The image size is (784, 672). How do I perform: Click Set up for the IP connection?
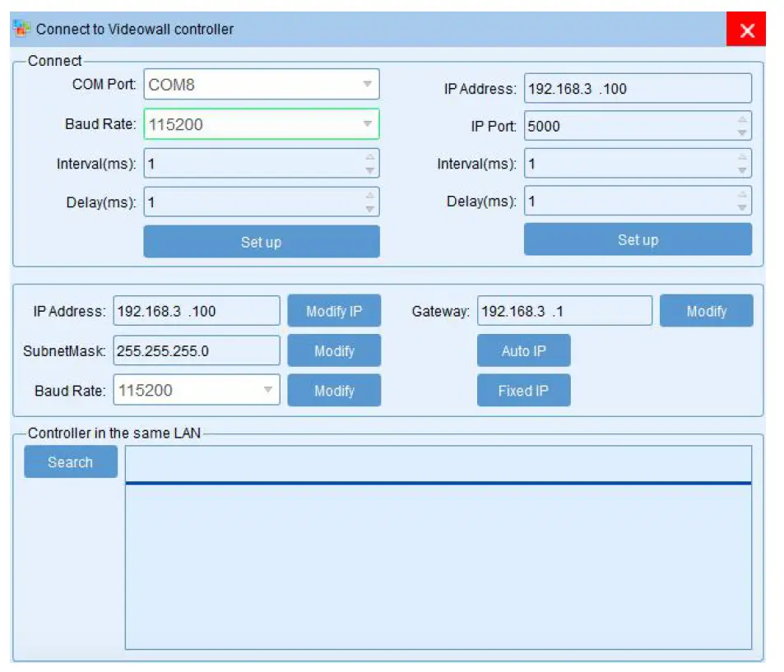pos(638,239)
